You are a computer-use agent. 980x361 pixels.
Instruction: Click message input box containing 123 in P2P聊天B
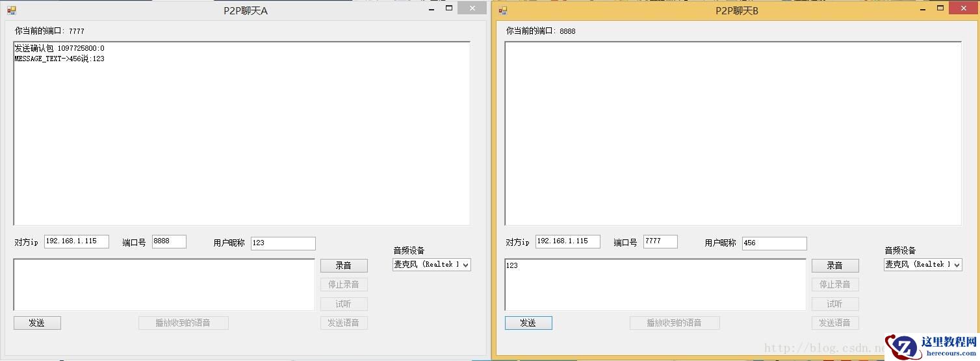pos(656,285)
